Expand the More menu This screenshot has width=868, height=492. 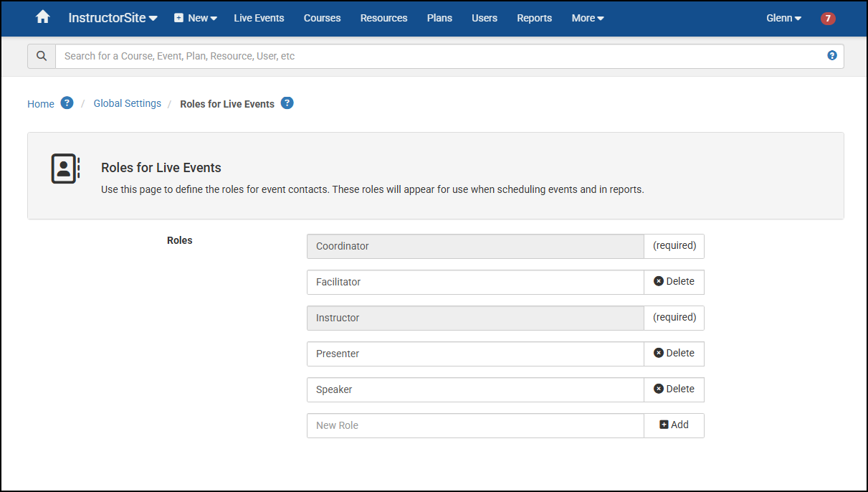click(x=588, y=18)
